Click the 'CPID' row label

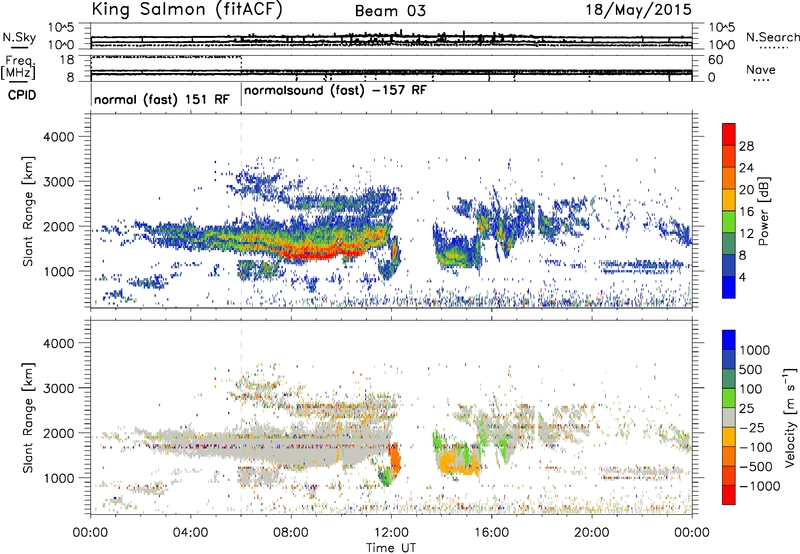pos(22,95)
